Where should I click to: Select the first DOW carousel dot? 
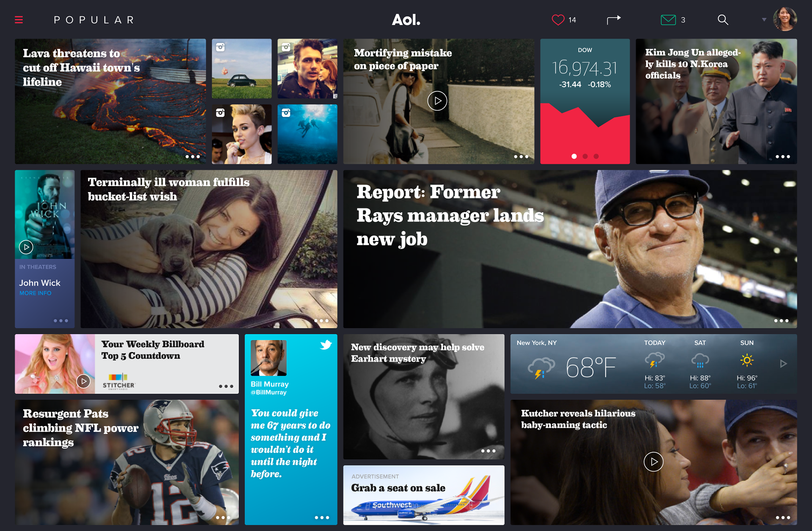click(x=574, y=156)
